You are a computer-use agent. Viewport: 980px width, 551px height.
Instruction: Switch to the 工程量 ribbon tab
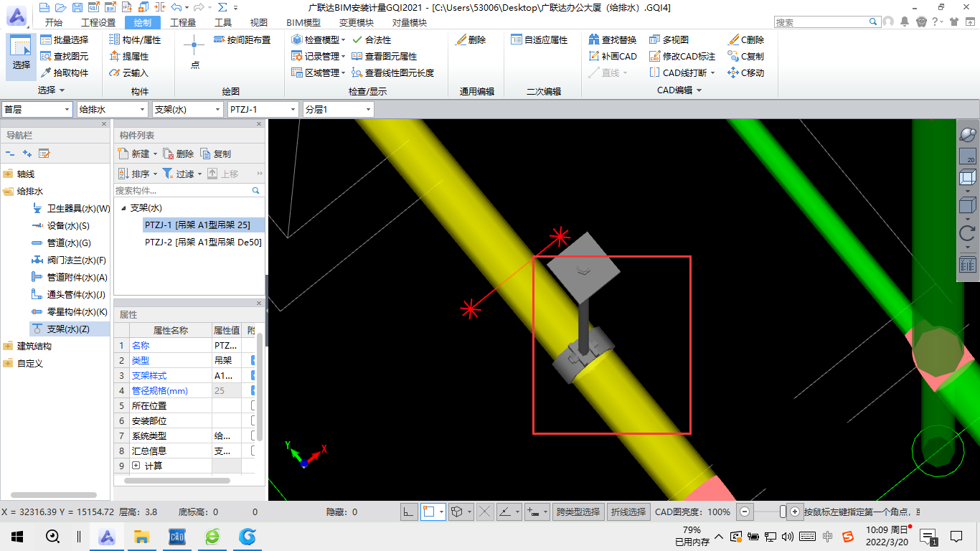pyautogui.click(x=183, y=22)
